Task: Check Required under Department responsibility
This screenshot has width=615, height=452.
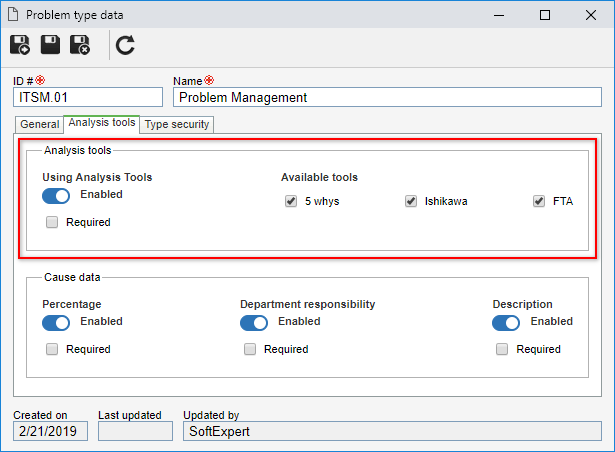Action: tap(250, 349)
